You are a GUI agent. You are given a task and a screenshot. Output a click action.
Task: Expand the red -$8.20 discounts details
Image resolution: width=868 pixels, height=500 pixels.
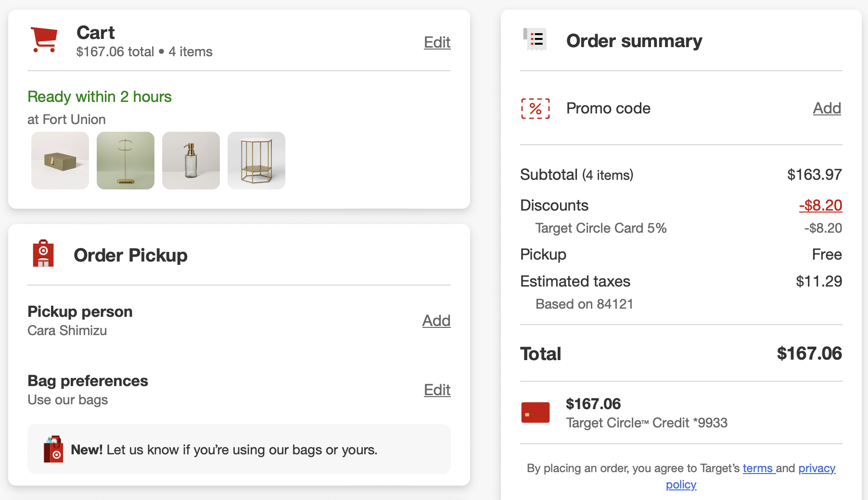pyautogui.click(x=820, y=205)
